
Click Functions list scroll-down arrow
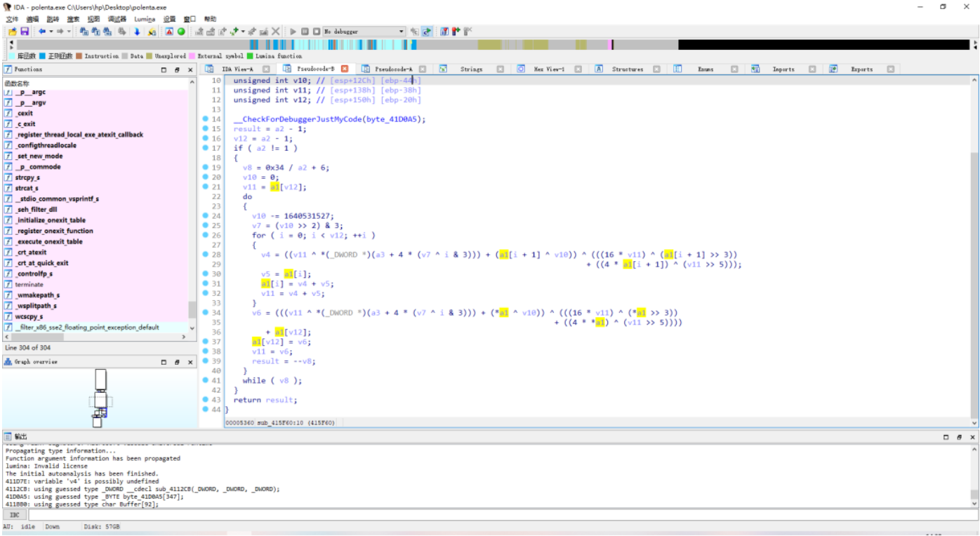192,328
